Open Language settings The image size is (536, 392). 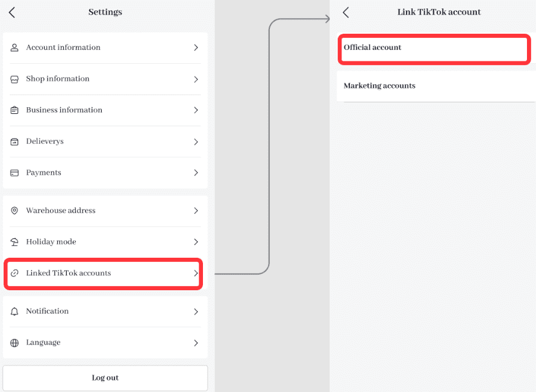pos(105,343)
